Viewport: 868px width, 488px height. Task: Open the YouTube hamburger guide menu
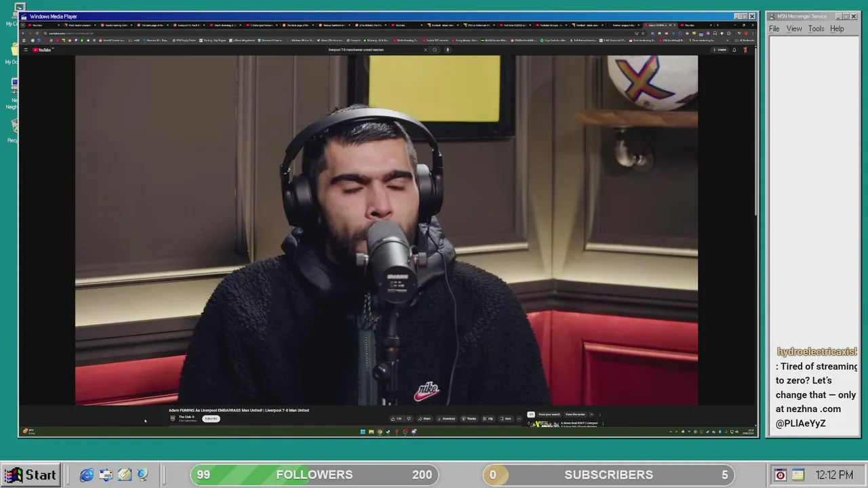click(x=26, y=49)
